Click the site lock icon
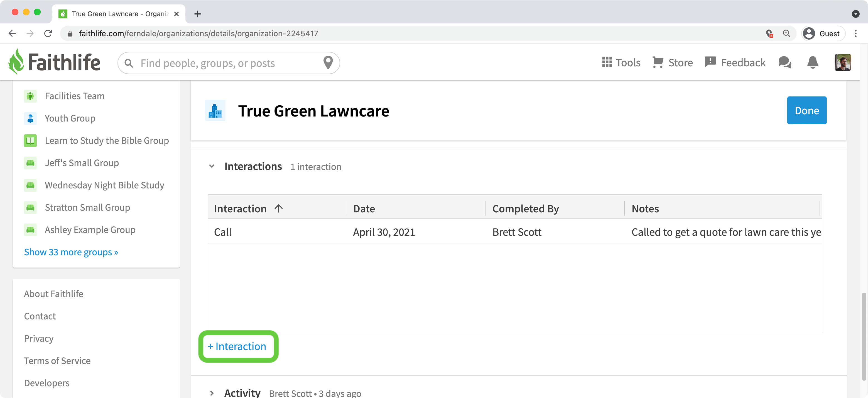Screen dimensions: 868x398 (70, 33)
